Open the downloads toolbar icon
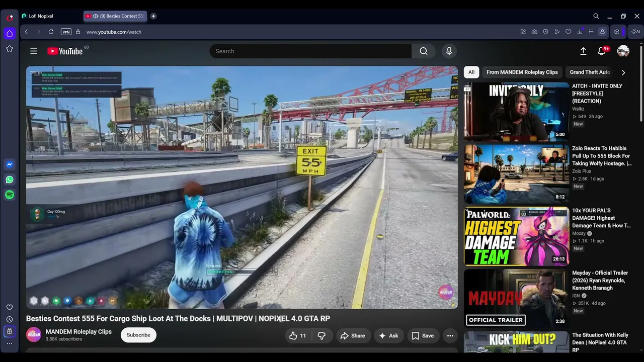 (x=580, y=32)
